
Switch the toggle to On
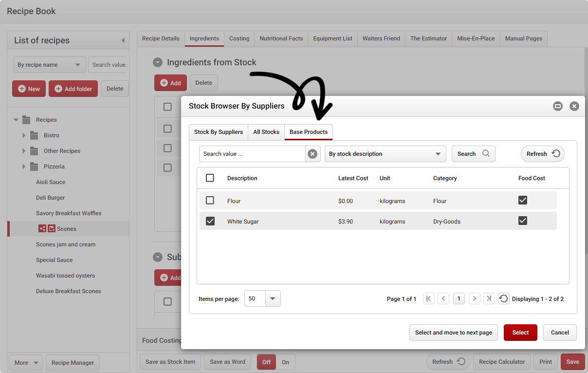point(286,362)
